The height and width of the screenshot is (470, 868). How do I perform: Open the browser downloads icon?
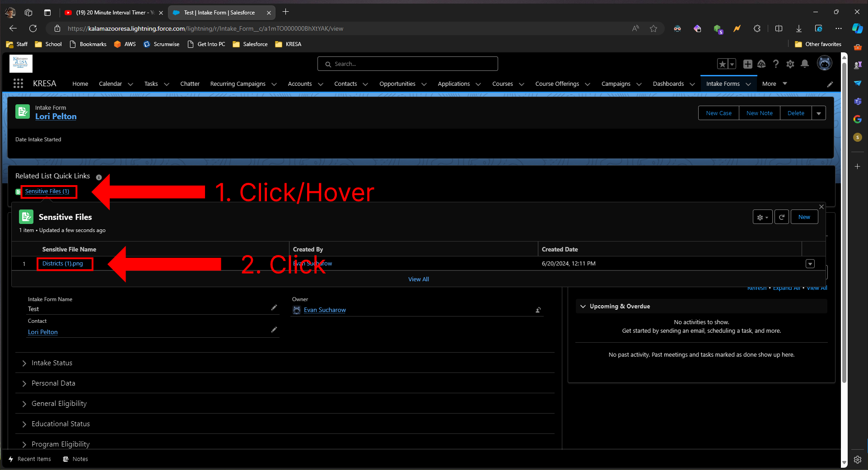[799, 28]
